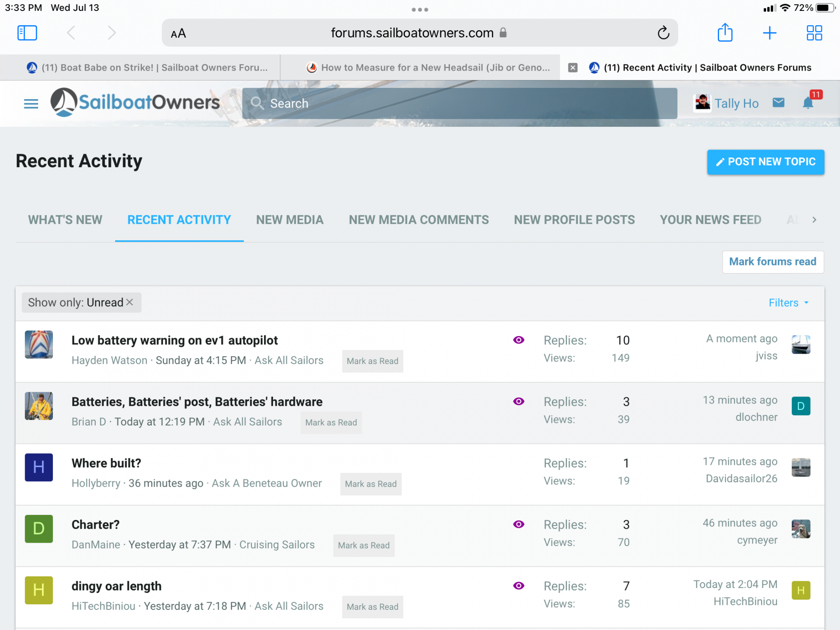The width and height of the screenshot is (840, 630).
Task: Toggle watch eye on Batteries thread
Action: (519, 401)
